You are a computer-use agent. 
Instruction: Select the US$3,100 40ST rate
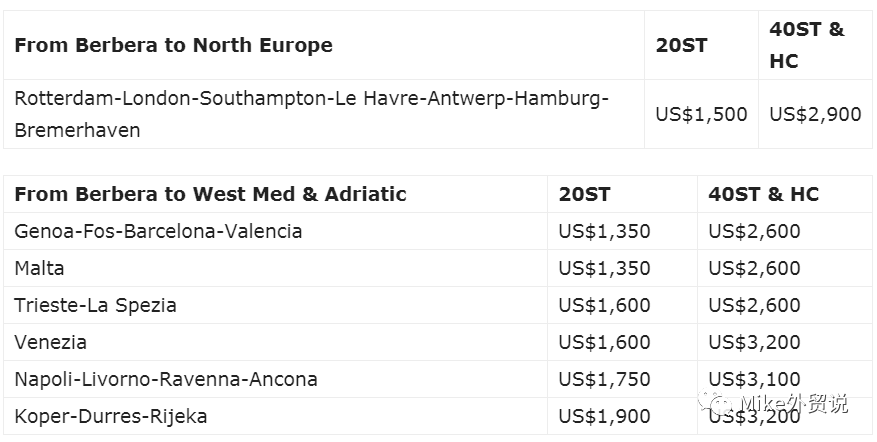click(x=754, y=379)
